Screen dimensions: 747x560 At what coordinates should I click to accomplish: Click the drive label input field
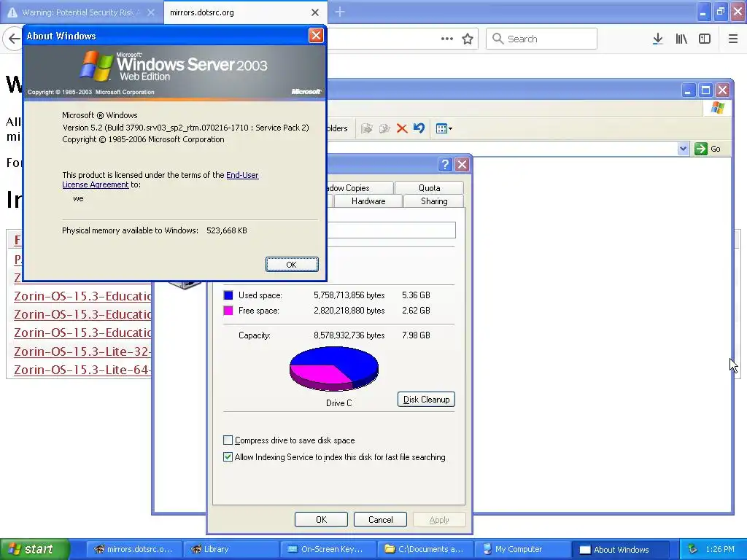pos(391,230)
